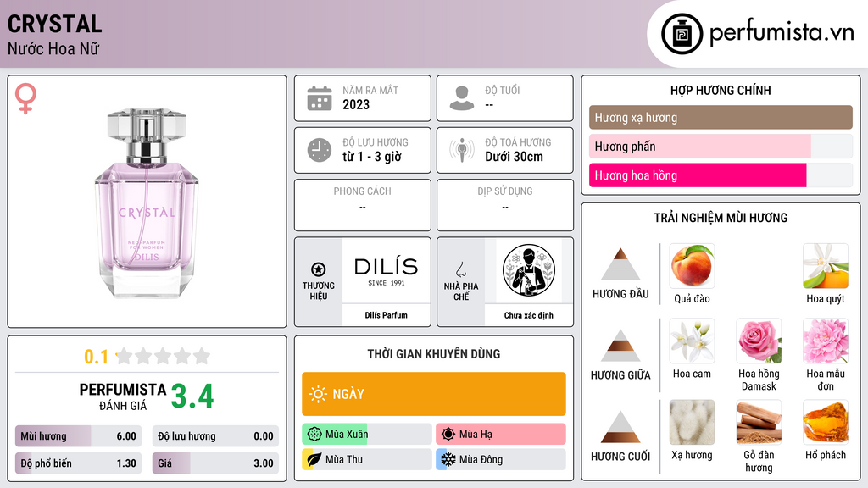Click the Nước Hoa Nữ subtitle
The width and height of the screenshot is (868, 488).
pos(53,48)
